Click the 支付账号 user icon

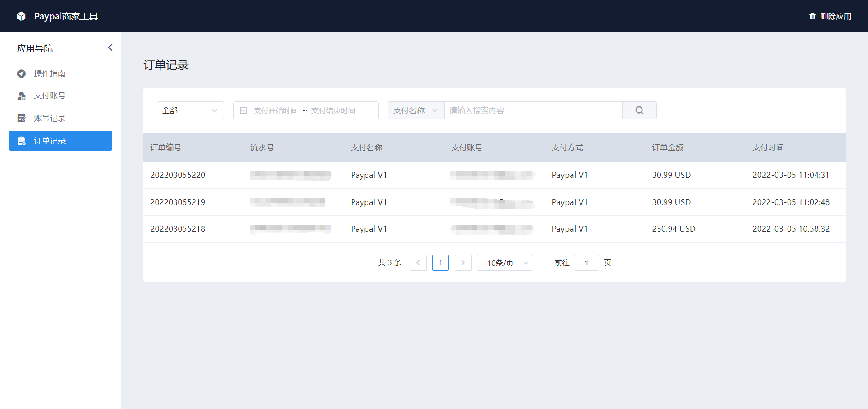(21, 96)
